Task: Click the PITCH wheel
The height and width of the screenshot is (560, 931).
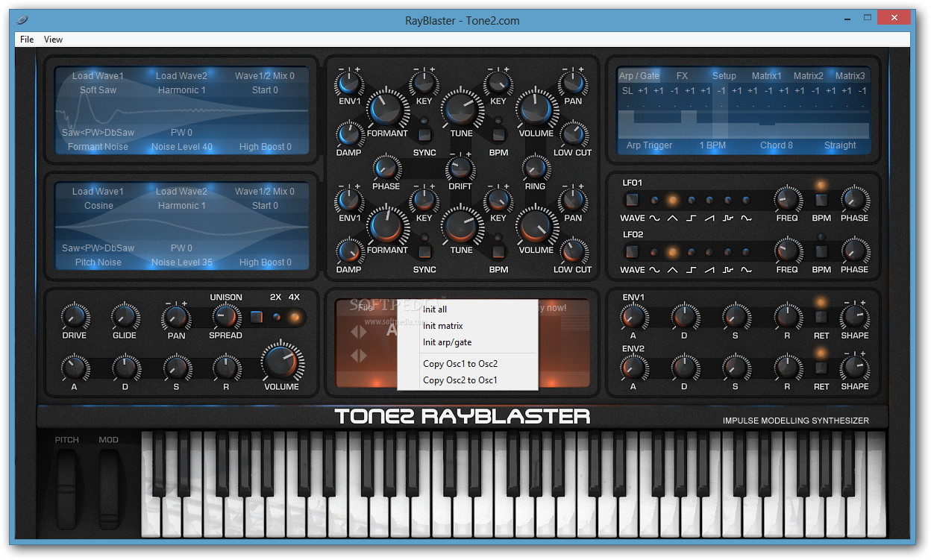Action: click(x=67, y=489)
